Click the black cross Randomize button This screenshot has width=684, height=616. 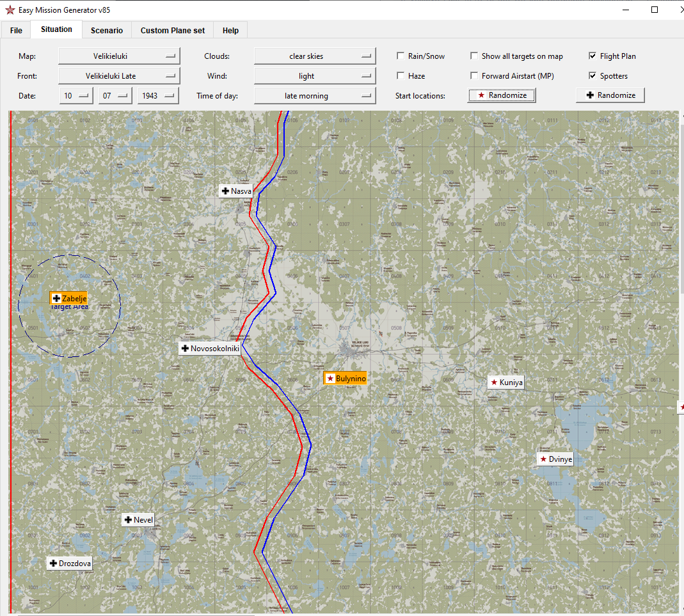click(610, 95)
